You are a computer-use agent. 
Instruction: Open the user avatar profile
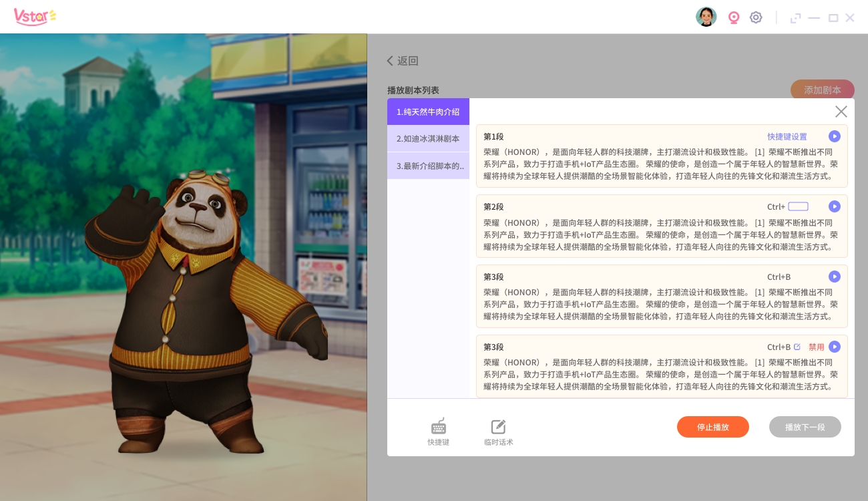point(706,17)
